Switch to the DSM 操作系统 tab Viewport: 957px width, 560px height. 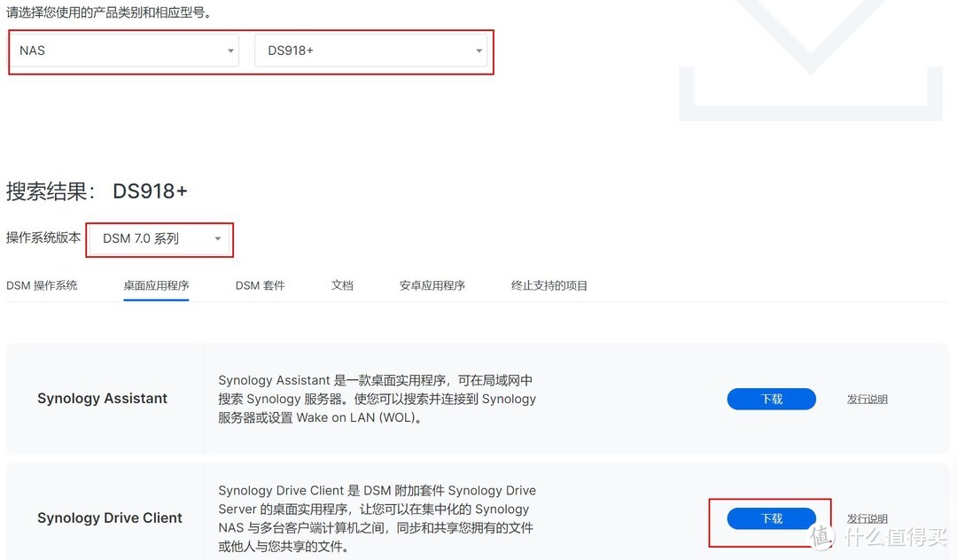[42, 285]
